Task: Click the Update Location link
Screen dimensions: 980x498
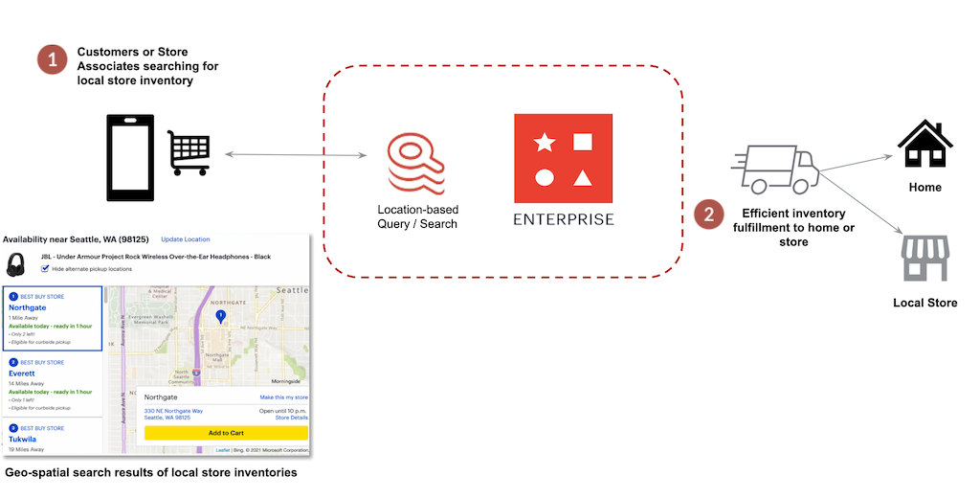Action: click(x=186, y=239)
